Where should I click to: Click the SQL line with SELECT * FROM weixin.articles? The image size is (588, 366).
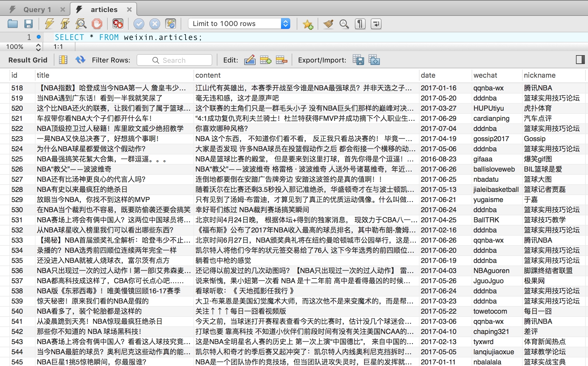point(128,37)
